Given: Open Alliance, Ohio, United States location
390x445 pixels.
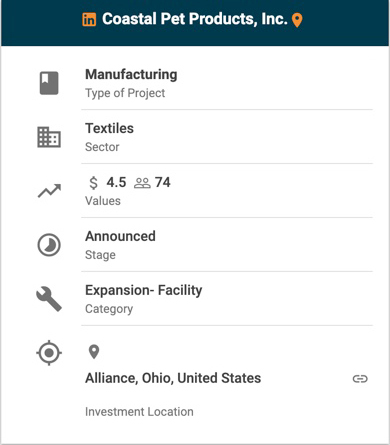Looking at the screenshot, I should (173, 378).
